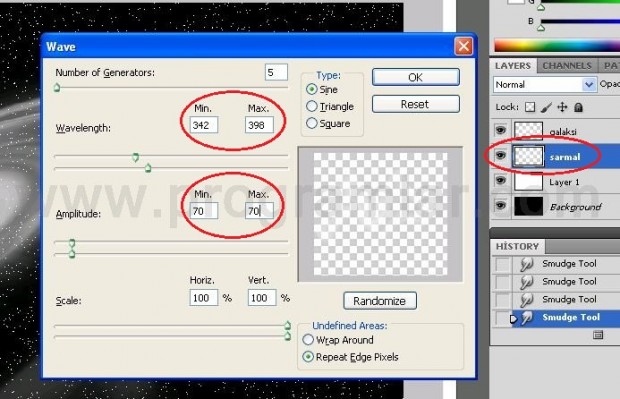Click the Wave preview area
The height and width of the screenshot is (399, 620).
coord(380,214)
